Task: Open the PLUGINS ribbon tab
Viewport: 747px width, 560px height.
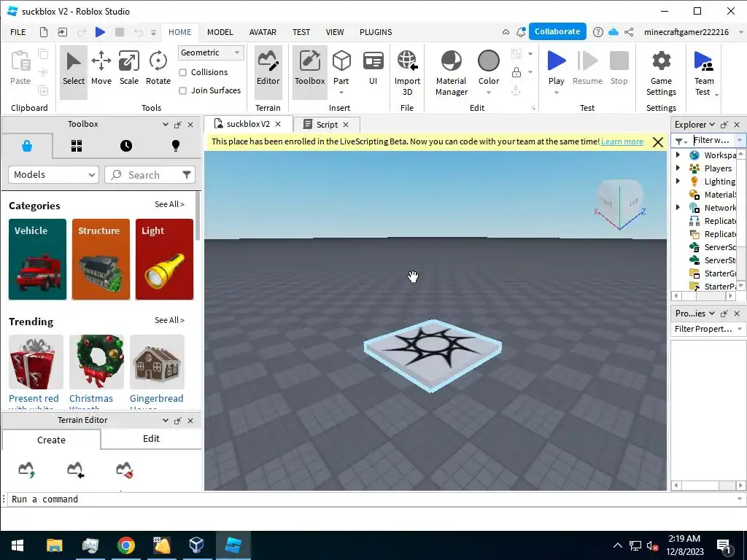Action: 376,32
